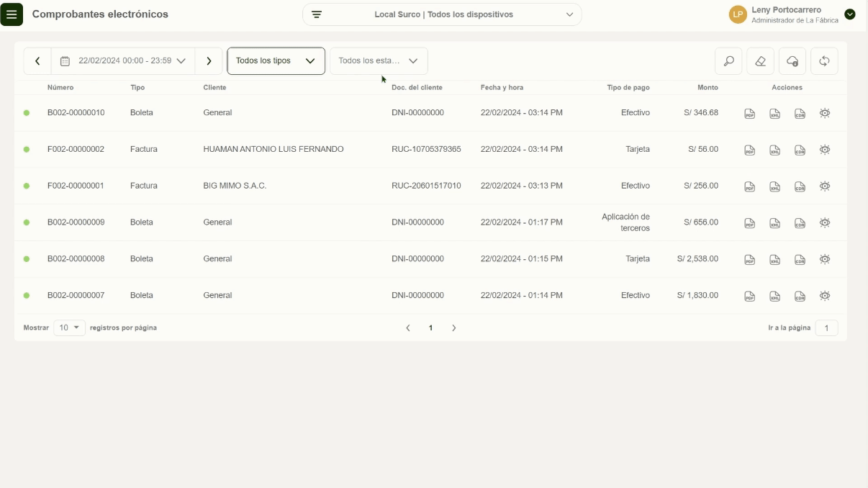
Task: Click the refresh sync icon
Action: click(824, 61)
